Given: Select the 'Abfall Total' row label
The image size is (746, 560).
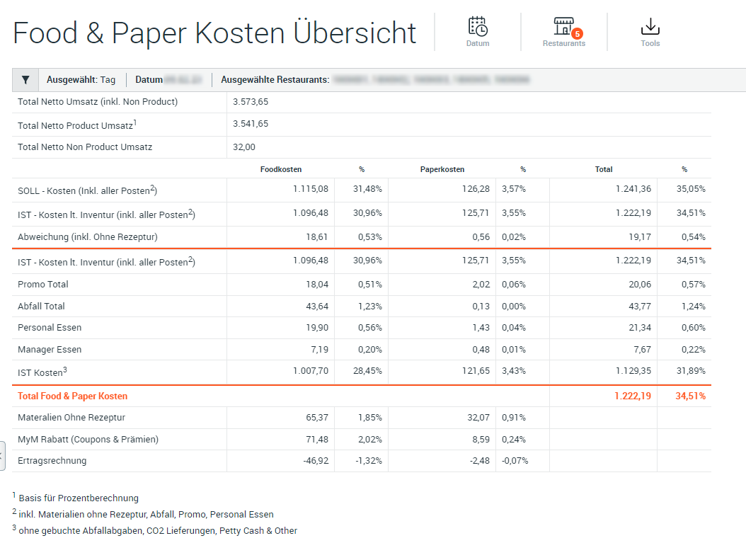Looking at the screenshot, I should [41, 307].
